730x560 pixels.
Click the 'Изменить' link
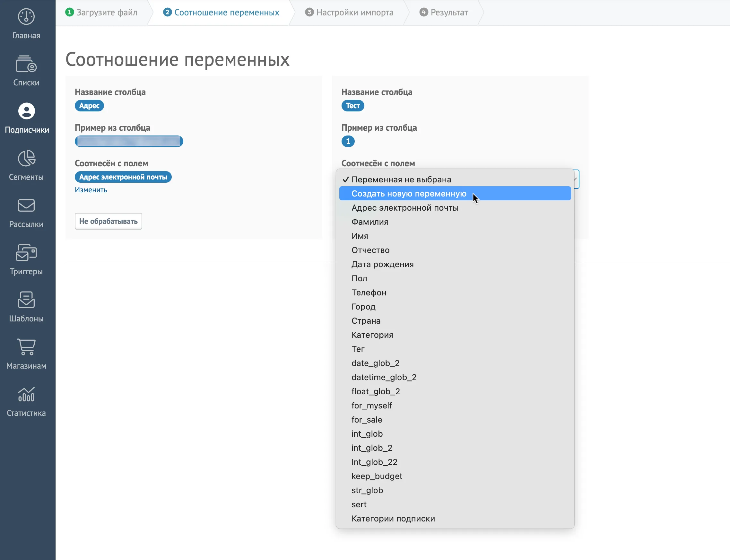tap(91, 190)
